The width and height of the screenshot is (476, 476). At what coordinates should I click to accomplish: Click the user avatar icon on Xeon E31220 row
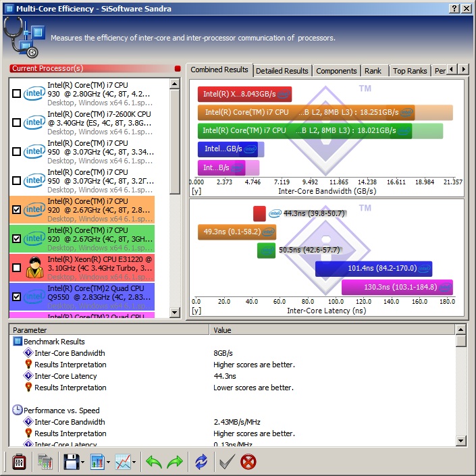point(34,267)
